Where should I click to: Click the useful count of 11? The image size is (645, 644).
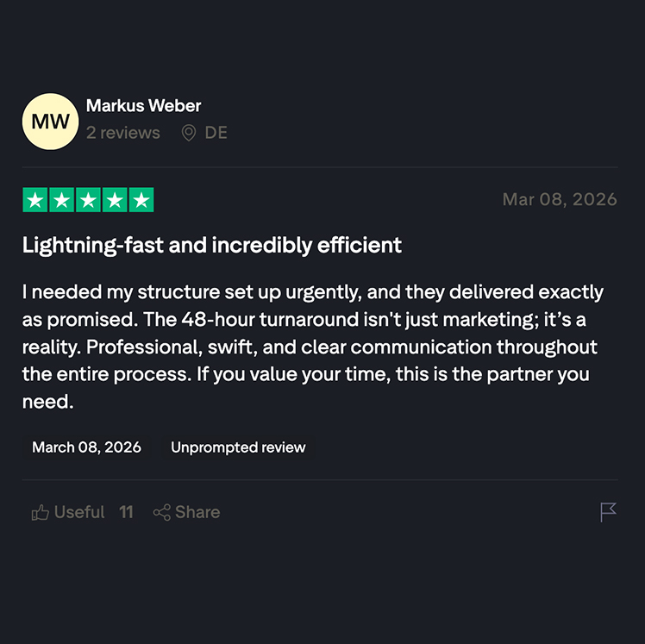coord(126,512)
